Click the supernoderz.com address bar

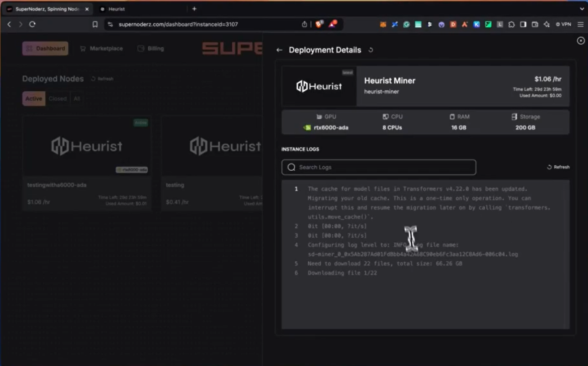(178, 24)
